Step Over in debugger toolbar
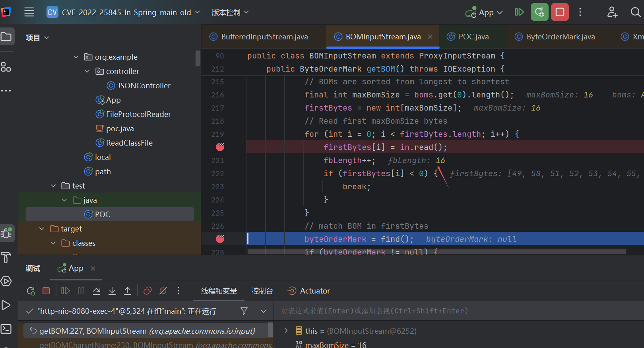Screen dimensions: 644x348 point(97,291)
